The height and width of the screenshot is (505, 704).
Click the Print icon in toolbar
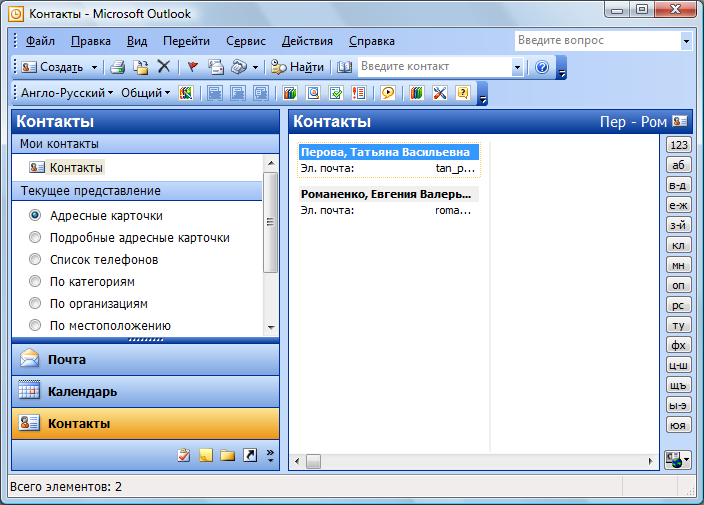click(x=118, y=67)
